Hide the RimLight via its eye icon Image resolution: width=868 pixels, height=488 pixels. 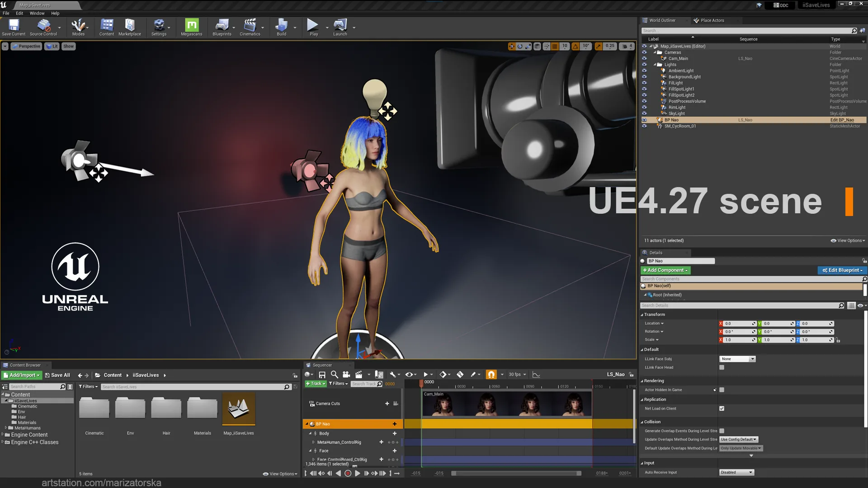tap(644, 108)
